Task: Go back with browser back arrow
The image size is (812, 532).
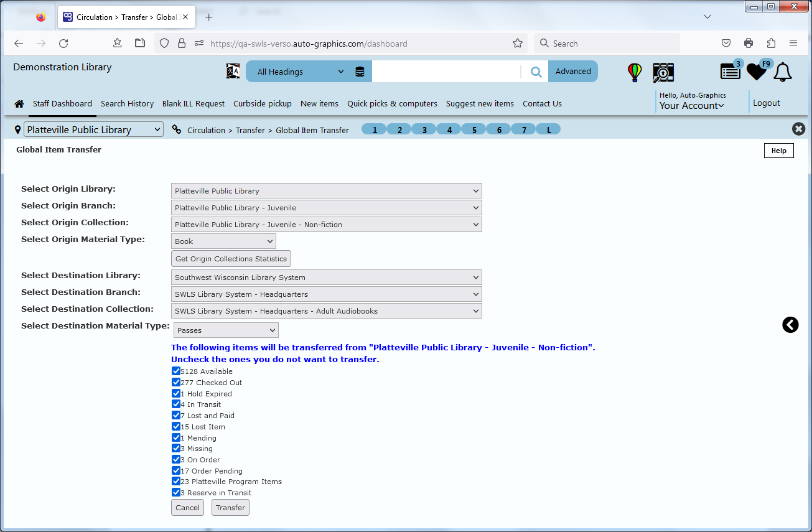Action: click(19, 43)
